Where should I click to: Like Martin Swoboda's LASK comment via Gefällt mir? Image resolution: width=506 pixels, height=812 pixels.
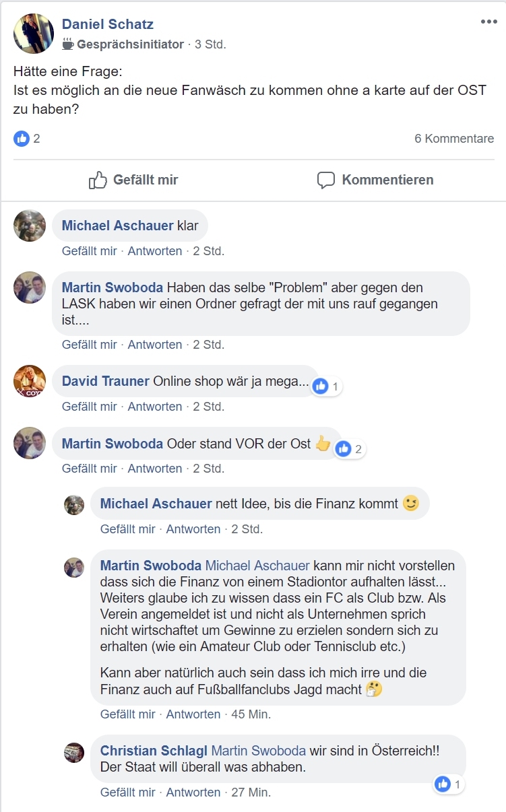[90, 345]
